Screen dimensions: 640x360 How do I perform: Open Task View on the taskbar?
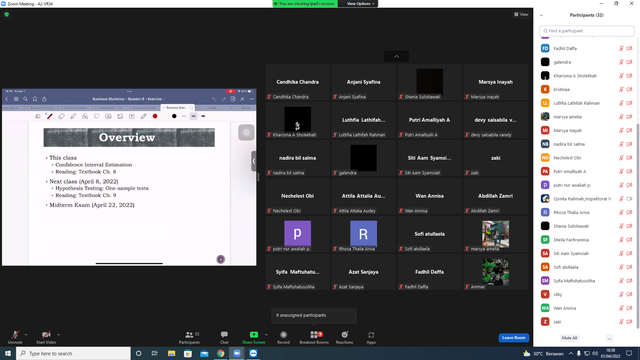click(x=155, y=353)
